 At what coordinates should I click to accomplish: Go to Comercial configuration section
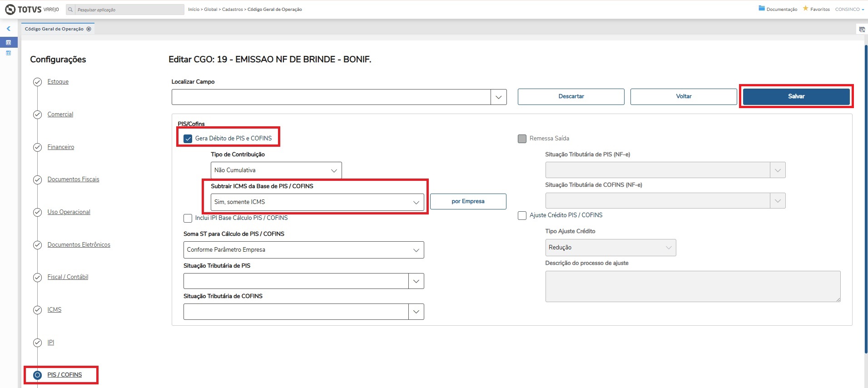coord(60,114)
